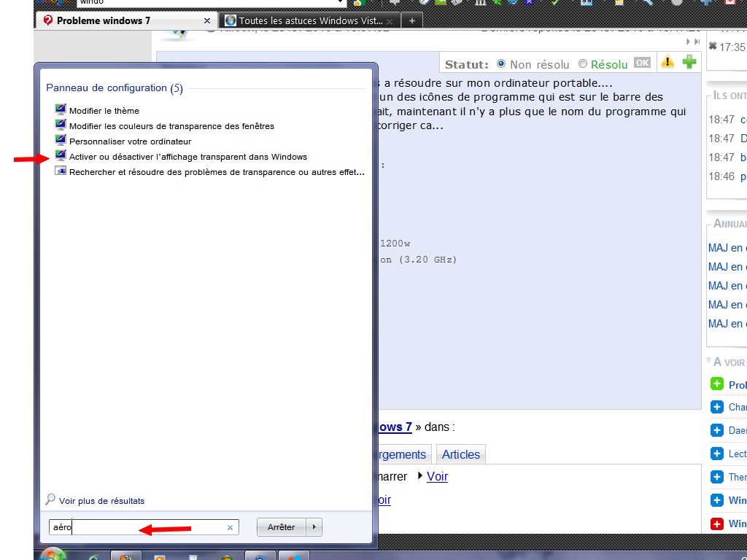Click into the Start menu search box containing aéro
The image size is (747, 560).
click(144, 527)
